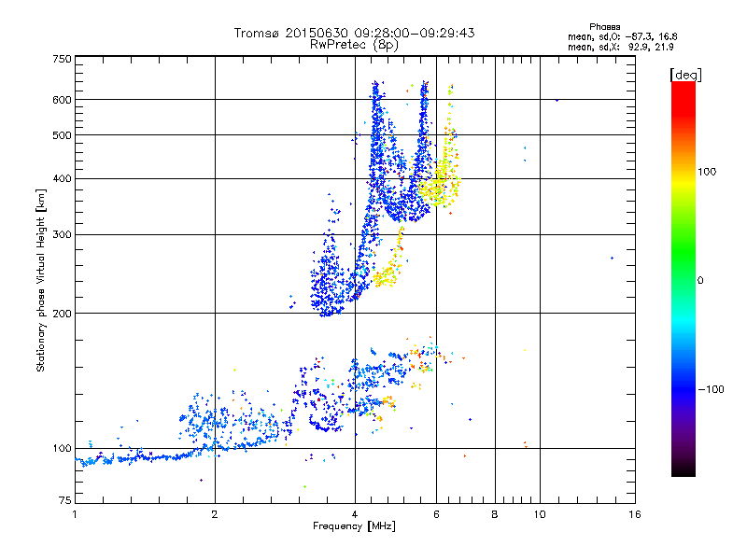
Task: Click y-axis tick label '500'
Action: pos(63,135)
